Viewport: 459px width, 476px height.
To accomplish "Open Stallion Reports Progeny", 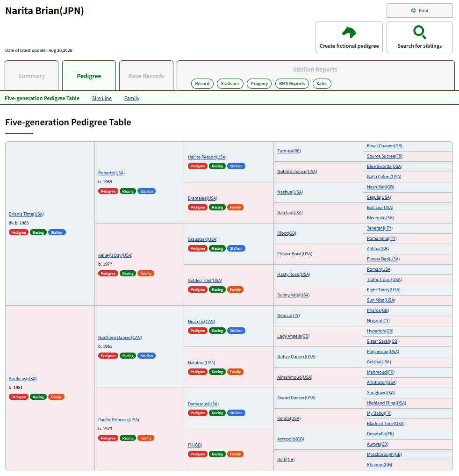I will pos(259,84).
